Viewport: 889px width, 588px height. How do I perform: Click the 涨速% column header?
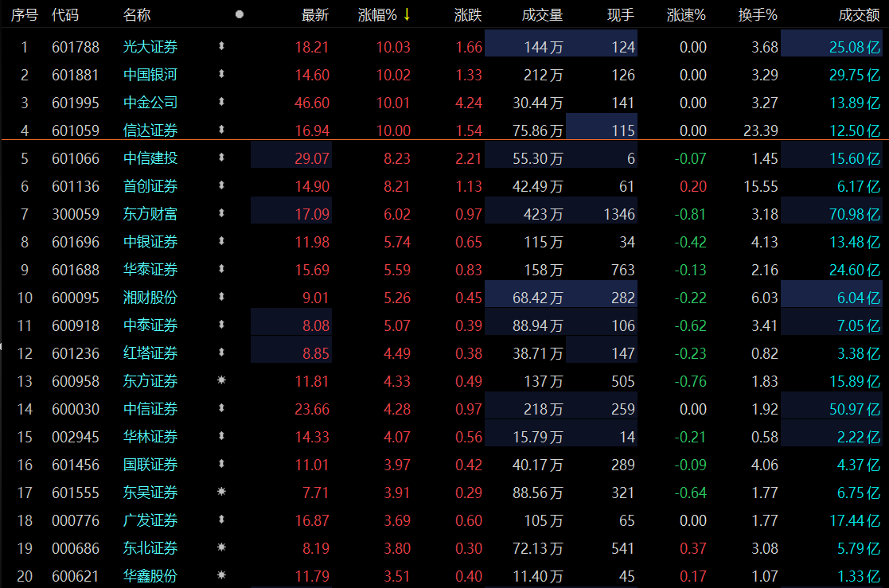click(x=686, y=15)
